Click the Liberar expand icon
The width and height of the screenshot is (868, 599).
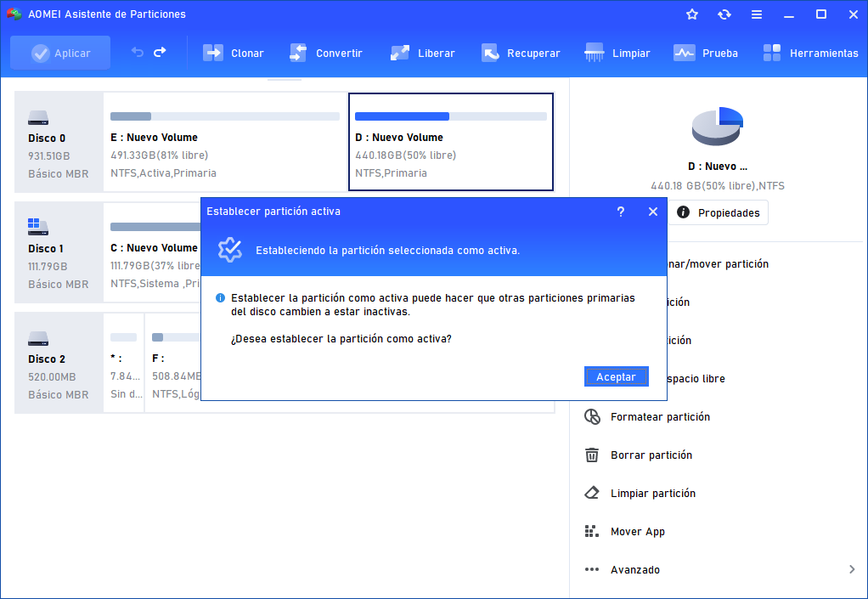point(400,53)
